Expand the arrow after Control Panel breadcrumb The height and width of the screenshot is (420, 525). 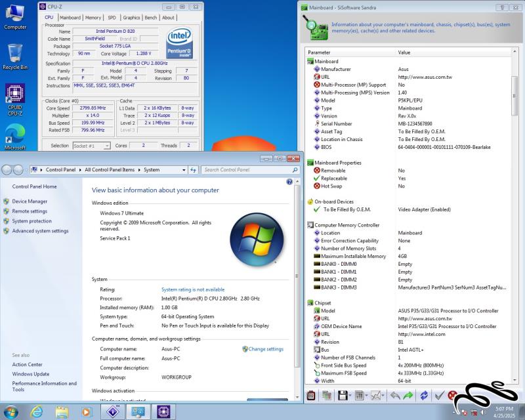(x=80, y=170)
